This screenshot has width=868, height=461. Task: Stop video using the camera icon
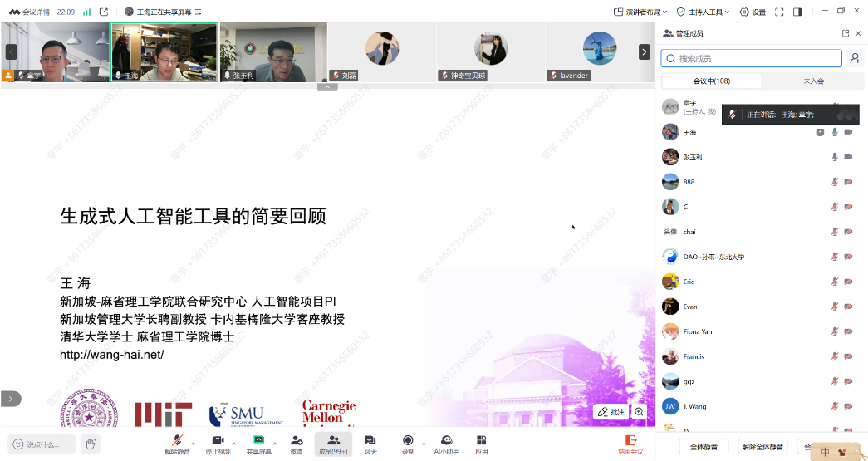point(218,441)
